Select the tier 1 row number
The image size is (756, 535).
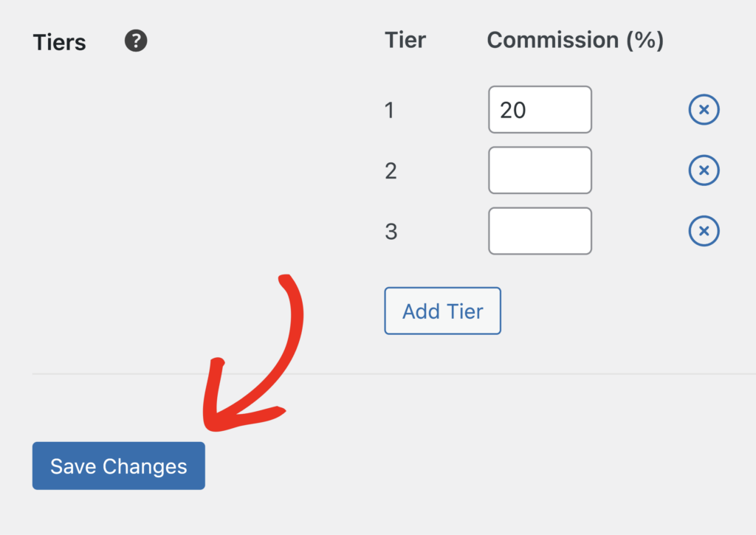[390, 109]
